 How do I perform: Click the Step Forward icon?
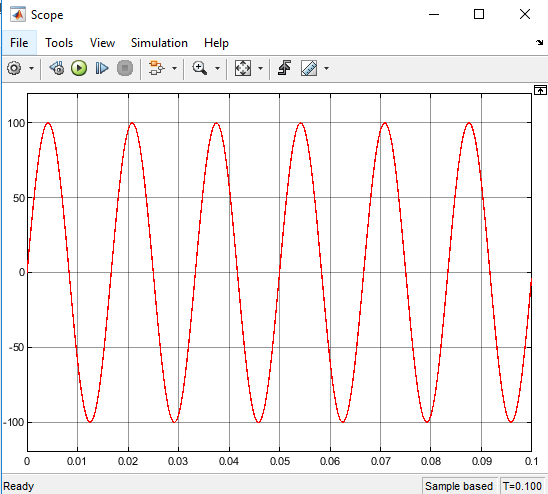pos(102,68)
